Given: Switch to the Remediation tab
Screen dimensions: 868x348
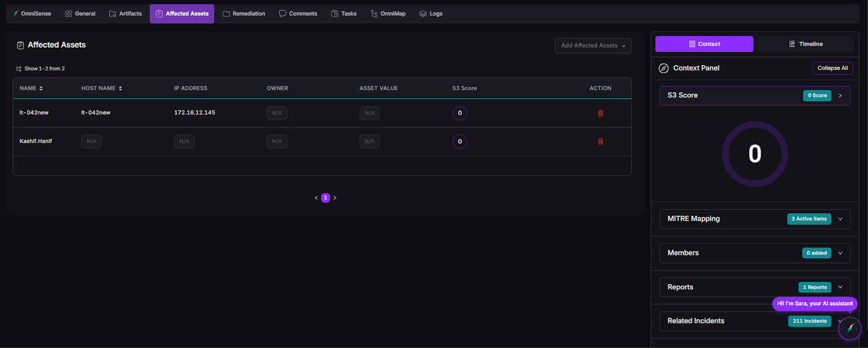Looking at the screenshot, I should pyautogui.click(x=244, y=14).
